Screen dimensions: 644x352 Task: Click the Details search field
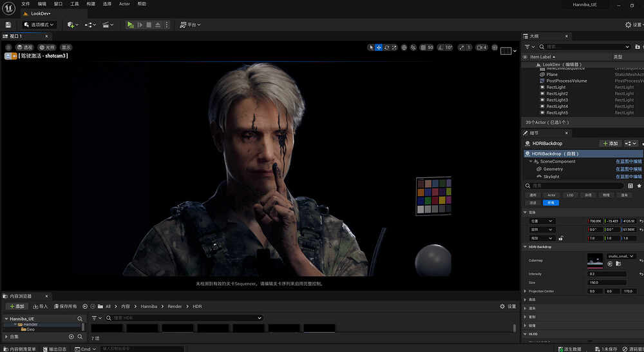pyautogui.click(x=574, y=186)
